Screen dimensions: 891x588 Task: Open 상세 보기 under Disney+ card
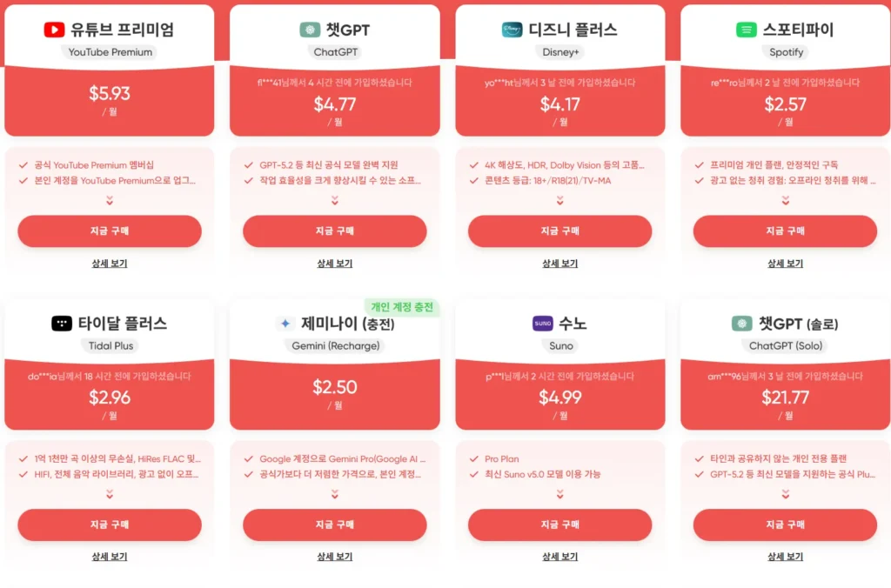(x=559, y=264)
